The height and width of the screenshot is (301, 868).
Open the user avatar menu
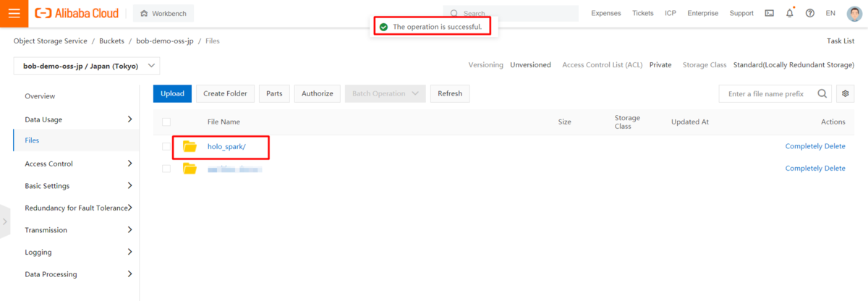click(x=854, y=13)
